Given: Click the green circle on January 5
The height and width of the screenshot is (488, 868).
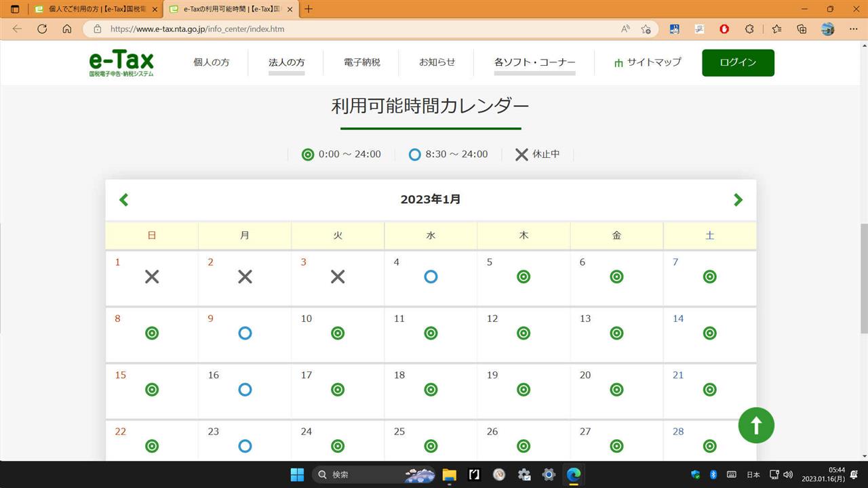Looking at the screenshot, I should (524, 277).
